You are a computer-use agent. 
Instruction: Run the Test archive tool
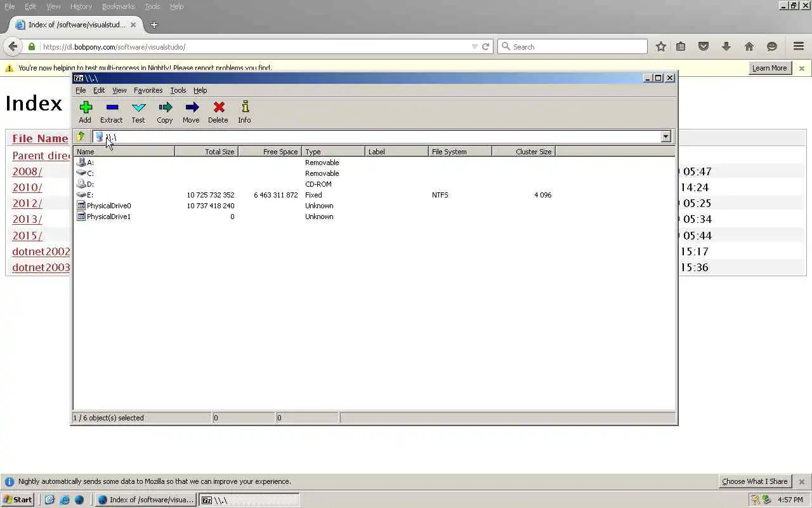[138, 112]
